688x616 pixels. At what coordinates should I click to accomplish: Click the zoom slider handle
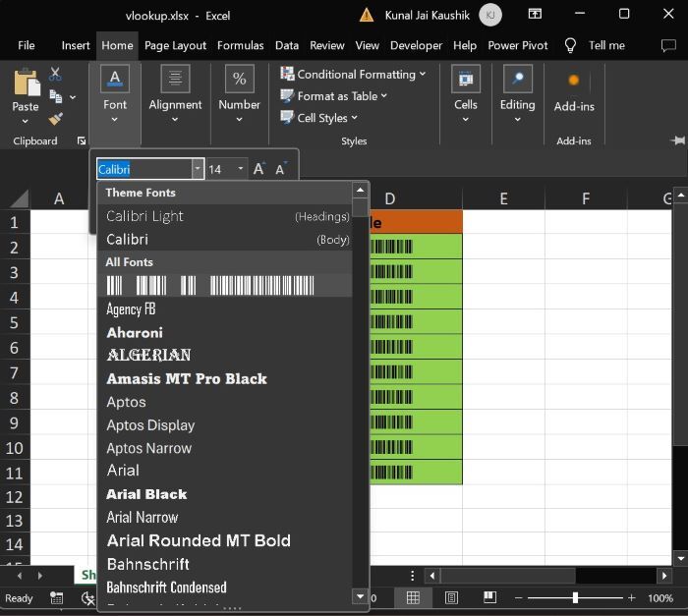tap(575, 597)
